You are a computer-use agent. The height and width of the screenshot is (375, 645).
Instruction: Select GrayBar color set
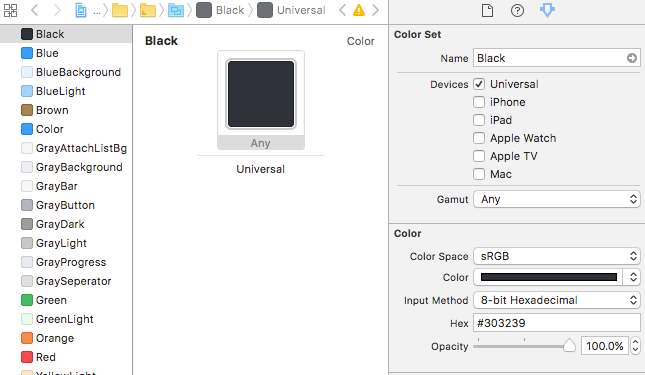(66, 186)
